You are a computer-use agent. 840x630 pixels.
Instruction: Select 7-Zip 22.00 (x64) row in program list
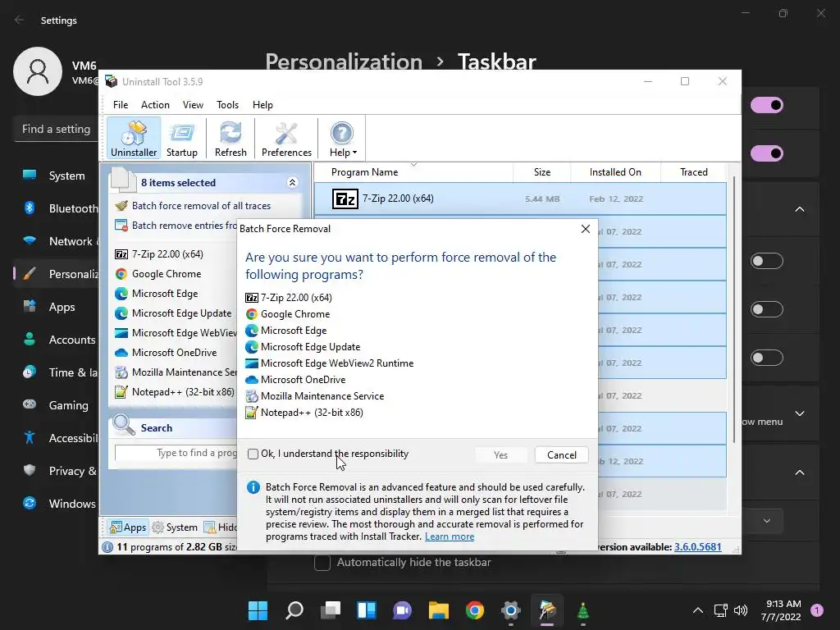tap(520, 199)
